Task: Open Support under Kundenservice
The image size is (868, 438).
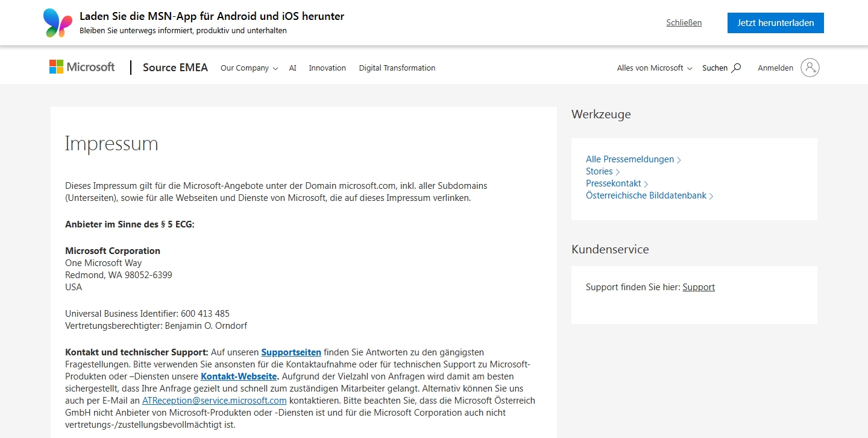Action: [699, 287]
